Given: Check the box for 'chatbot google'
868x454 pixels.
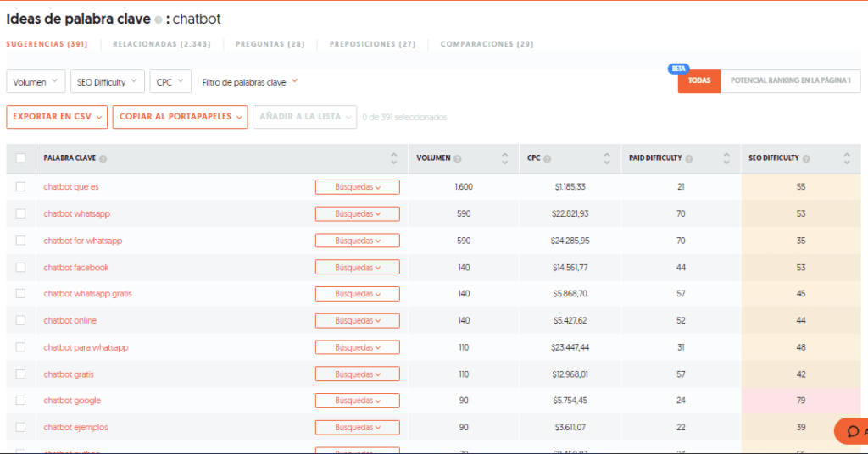Looking at the screenshot, I should tap(20, 401).
